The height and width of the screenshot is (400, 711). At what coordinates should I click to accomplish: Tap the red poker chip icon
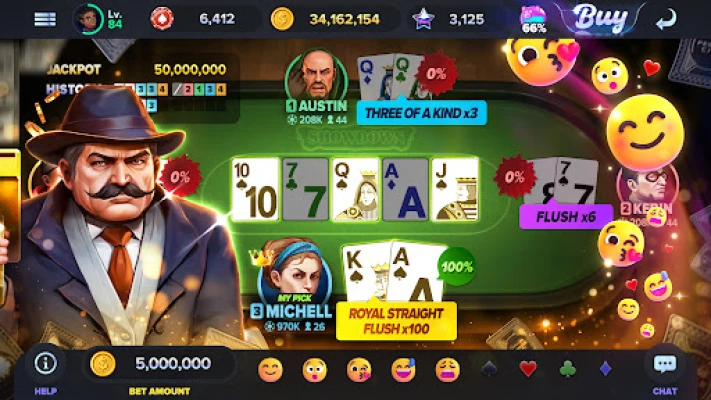pyautogui.click(x=162, y=19)
